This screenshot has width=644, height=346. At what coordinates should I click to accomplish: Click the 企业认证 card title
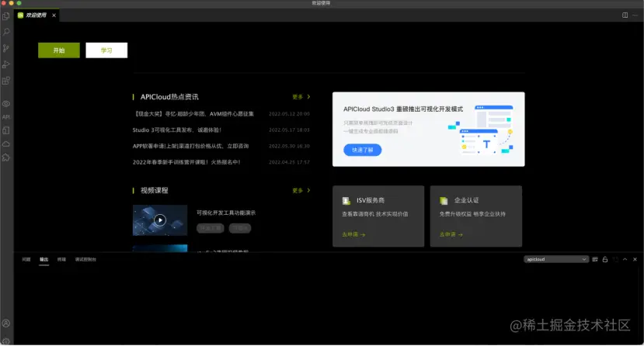pos(466,200)
